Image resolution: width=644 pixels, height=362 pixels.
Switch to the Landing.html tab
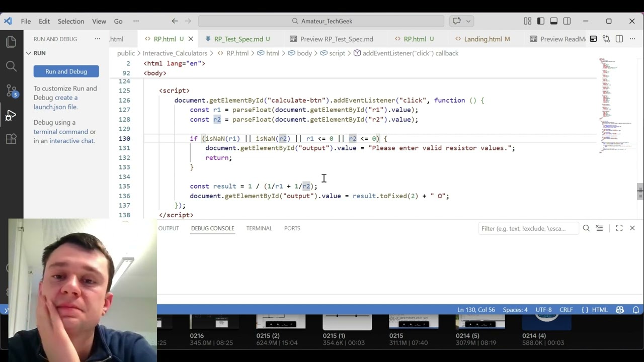(x=483, y=39)
